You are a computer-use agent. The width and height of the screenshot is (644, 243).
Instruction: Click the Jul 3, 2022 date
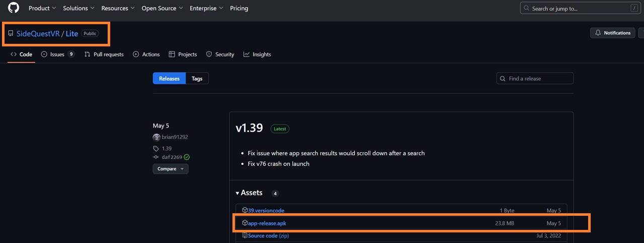[549, 235]
